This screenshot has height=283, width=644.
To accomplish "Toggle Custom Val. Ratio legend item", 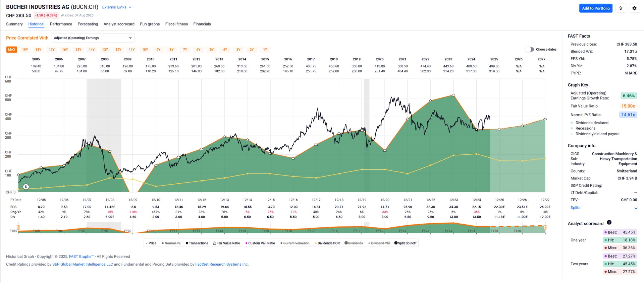I will [x=260, y=243].
